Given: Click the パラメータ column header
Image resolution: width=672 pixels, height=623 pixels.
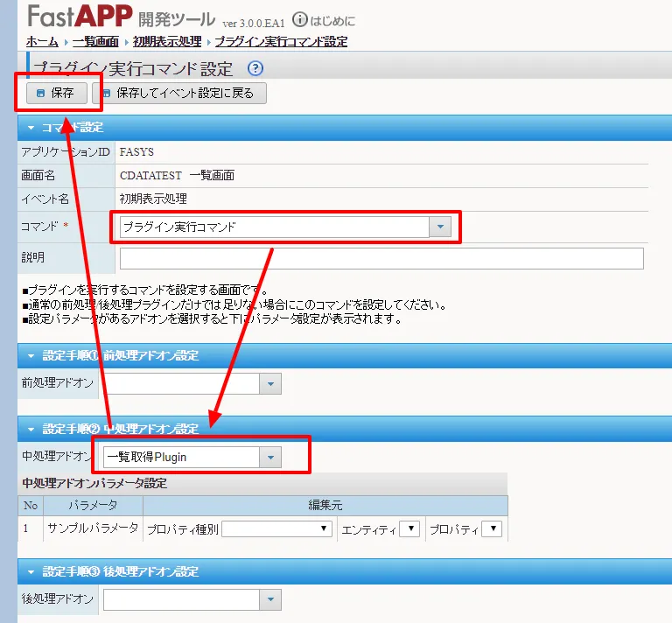Looking at the screenshot, I should pyautogui.click(x=93, y=506).
